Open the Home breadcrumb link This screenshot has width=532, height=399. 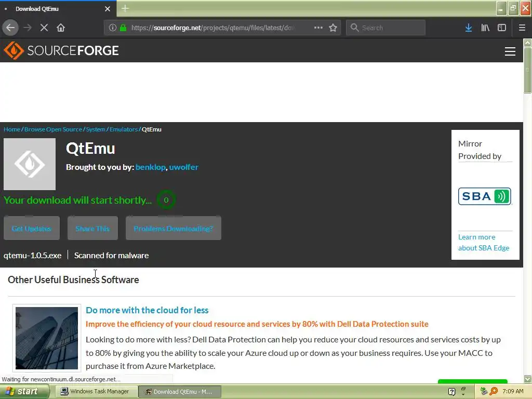12,129
